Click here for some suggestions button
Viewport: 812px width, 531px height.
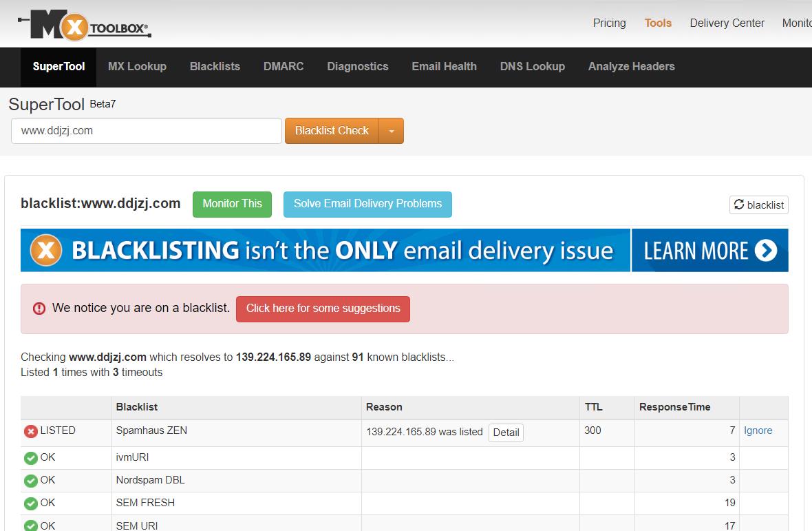323,309
